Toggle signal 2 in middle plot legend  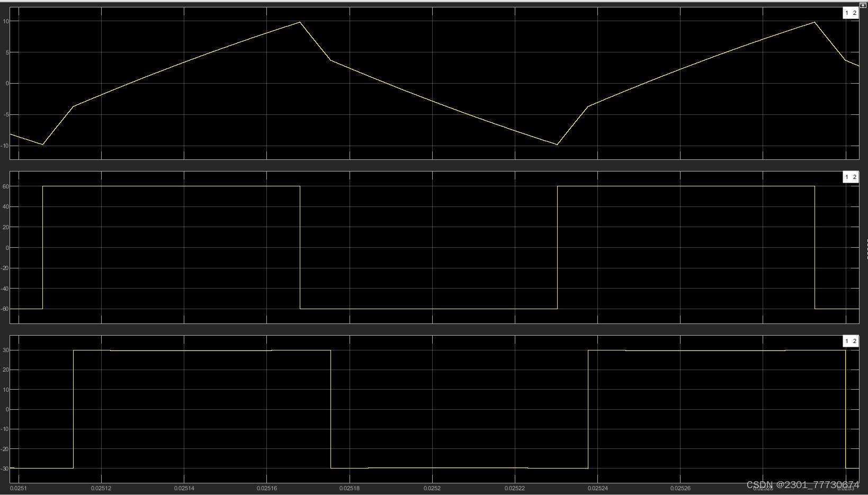click(854, 177)
